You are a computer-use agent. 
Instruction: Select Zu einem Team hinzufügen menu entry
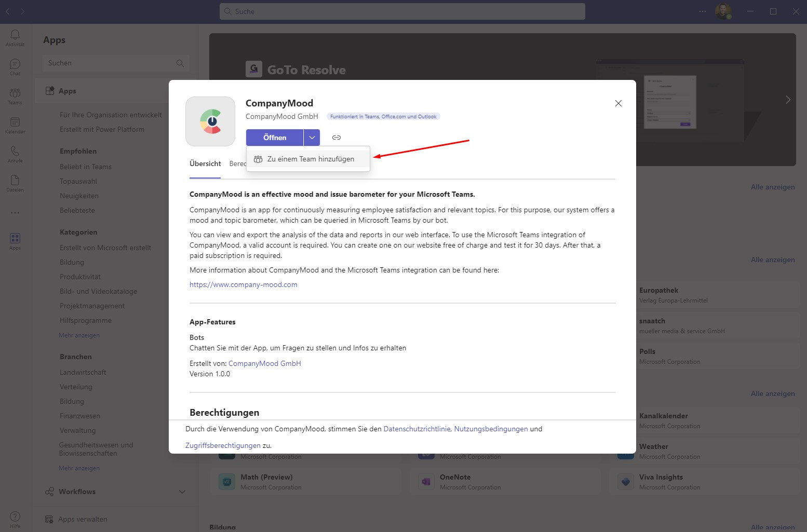coord(308,159)
